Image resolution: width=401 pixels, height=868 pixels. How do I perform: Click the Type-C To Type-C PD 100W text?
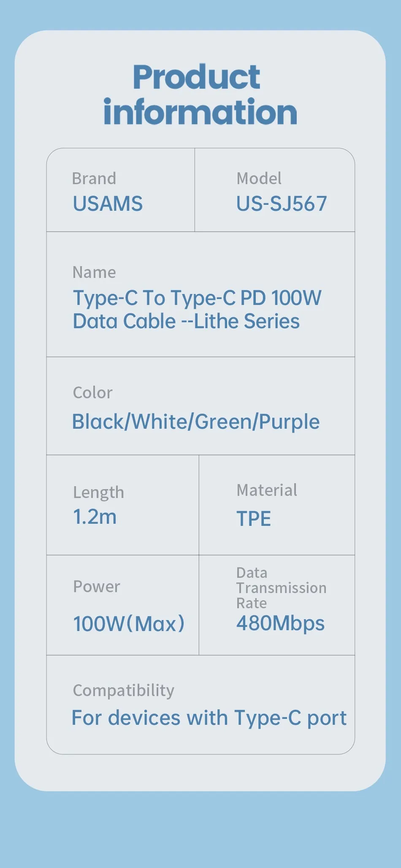197,298
